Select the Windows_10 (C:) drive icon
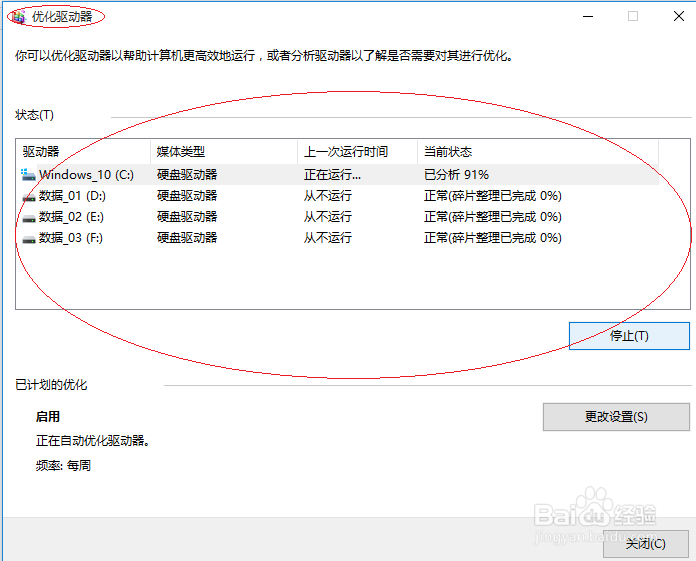This screenshot has height=561, width=696. (x=28, y=175)
